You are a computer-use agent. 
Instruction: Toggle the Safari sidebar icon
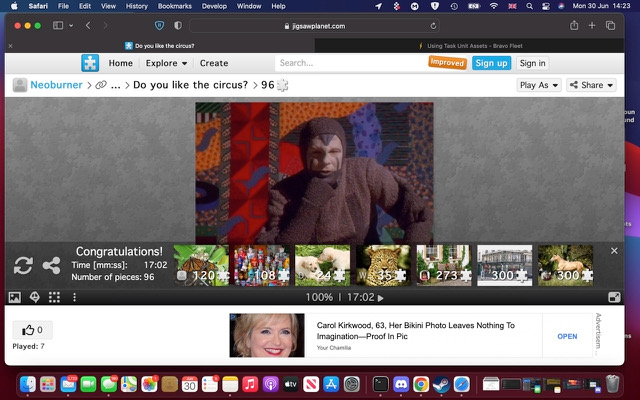[58, 25]
